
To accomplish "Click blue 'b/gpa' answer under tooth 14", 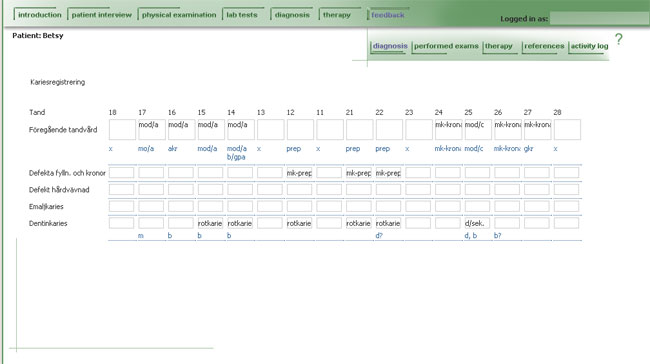I will 236,157.
